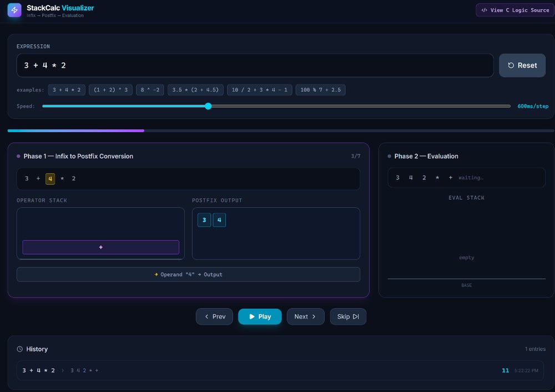The image size is (555, 392).
Task: Click the Phase 1 conversion heading
Action: (x=78, y=156)
